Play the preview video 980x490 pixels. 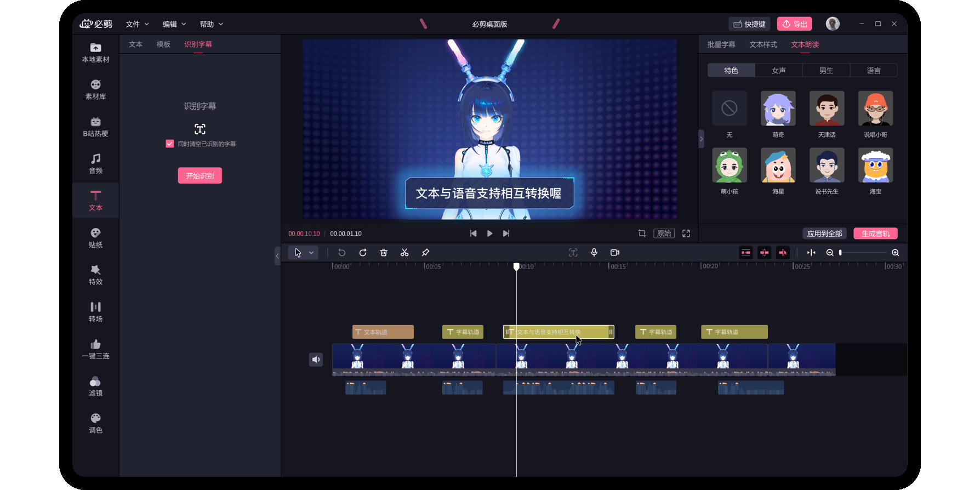click(x=489, y=233)
